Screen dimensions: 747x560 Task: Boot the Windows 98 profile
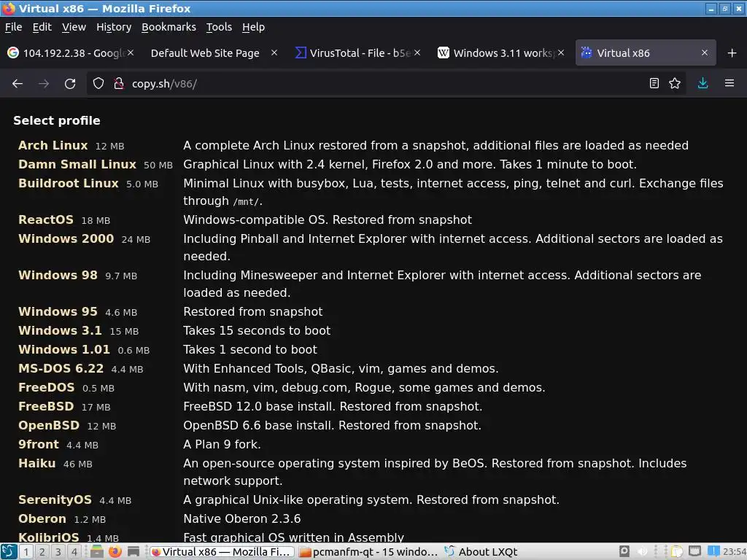pyautogui.click(x=58, y=275)
